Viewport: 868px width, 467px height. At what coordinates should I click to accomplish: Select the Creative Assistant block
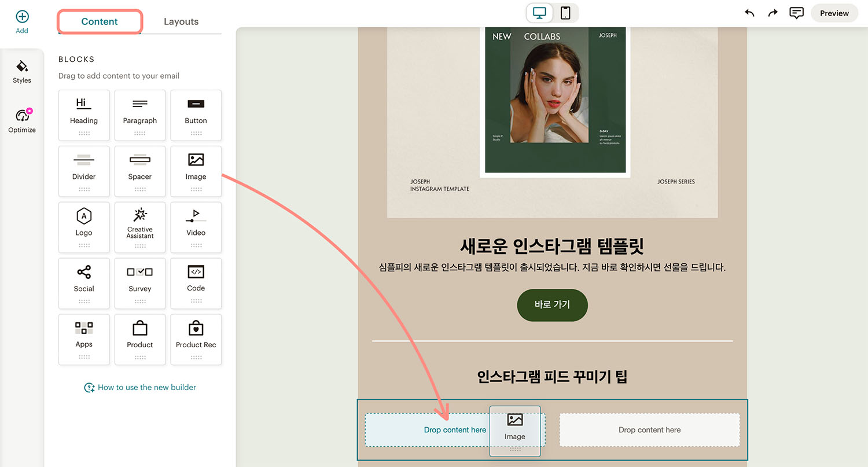tap(140, 227)
